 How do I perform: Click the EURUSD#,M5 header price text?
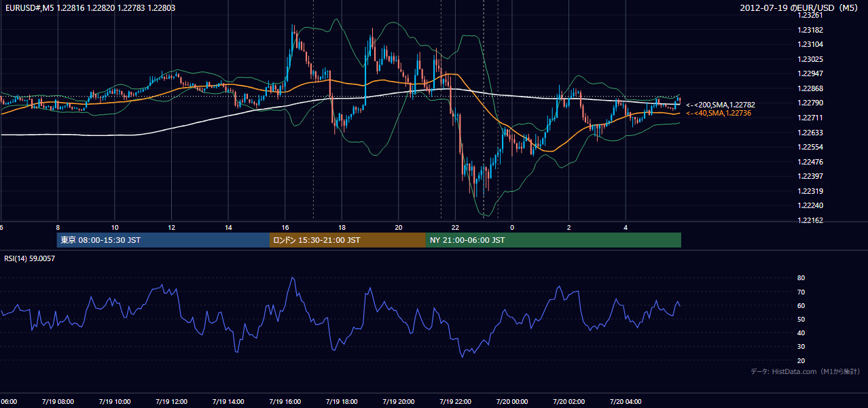[x=89, y=7]
